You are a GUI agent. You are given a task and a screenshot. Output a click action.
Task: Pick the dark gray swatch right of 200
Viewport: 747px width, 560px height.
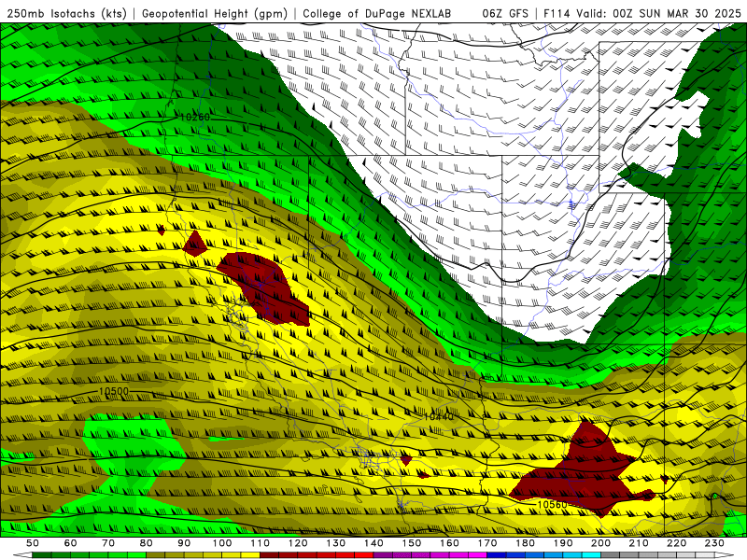pyautogui.click(x=611, y=555)
